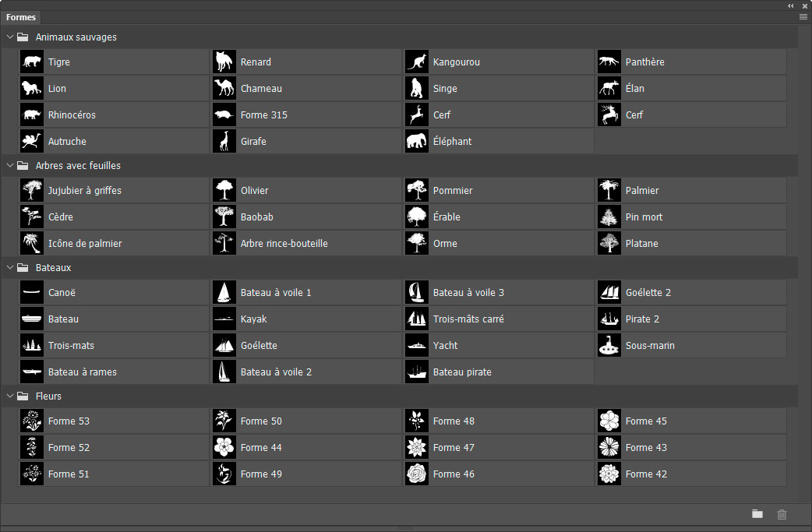Screen dimensions: 812x532
Task: Select the Palmier shape label
Action: coord(642,191)
